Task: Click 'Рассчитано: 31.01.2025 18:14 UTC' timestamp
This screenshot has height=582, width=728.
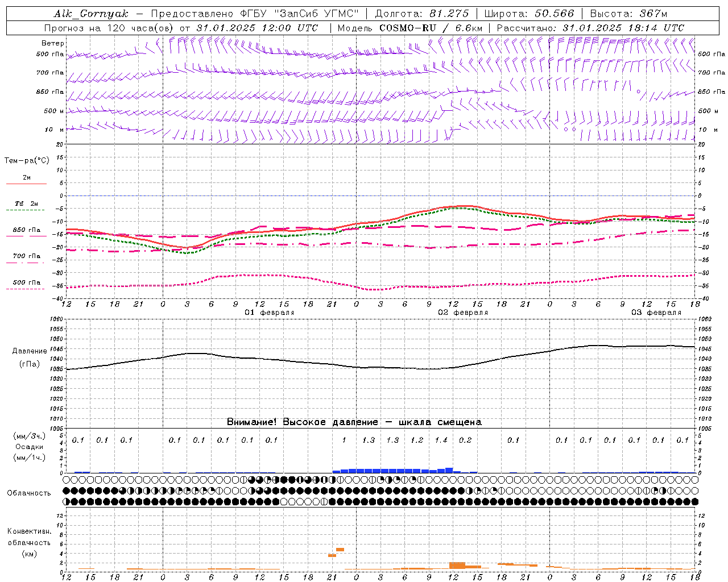Action: [x=591, y=28]
